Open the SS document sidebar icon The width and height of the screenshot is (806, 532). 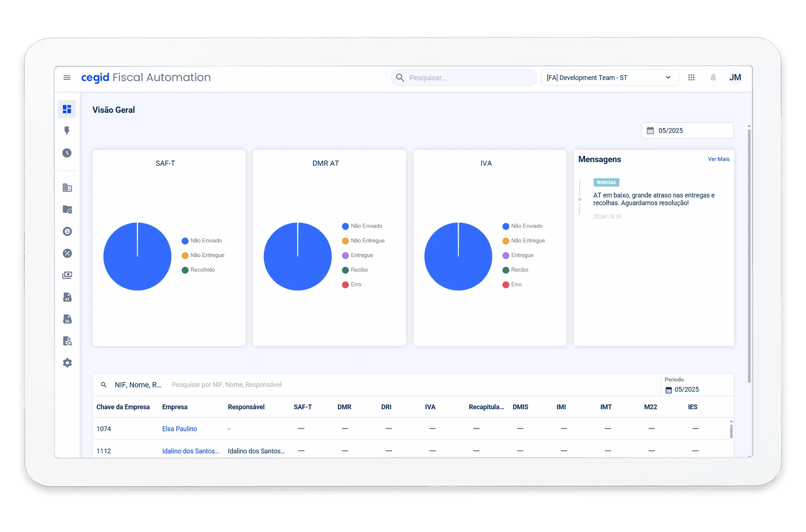[x=67, y=319]
